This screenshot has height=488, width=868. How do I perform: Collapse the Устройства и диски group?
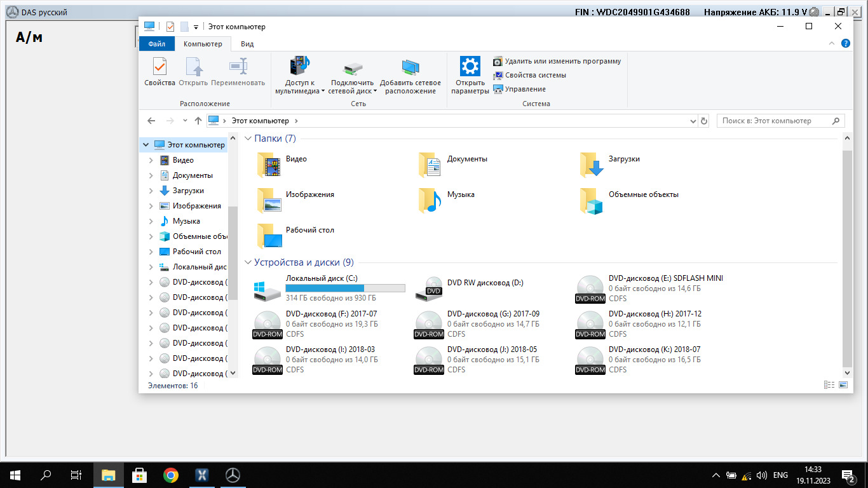248,262
